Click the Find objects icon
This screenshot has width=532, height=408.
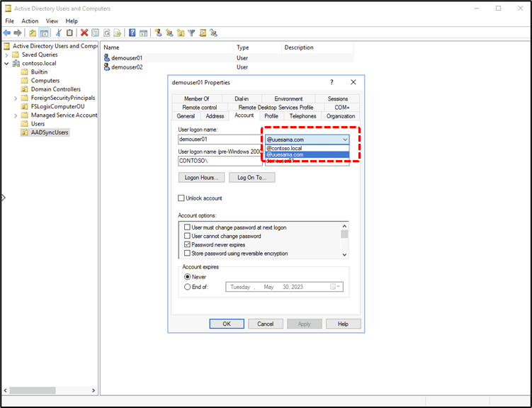click(203, 33)
